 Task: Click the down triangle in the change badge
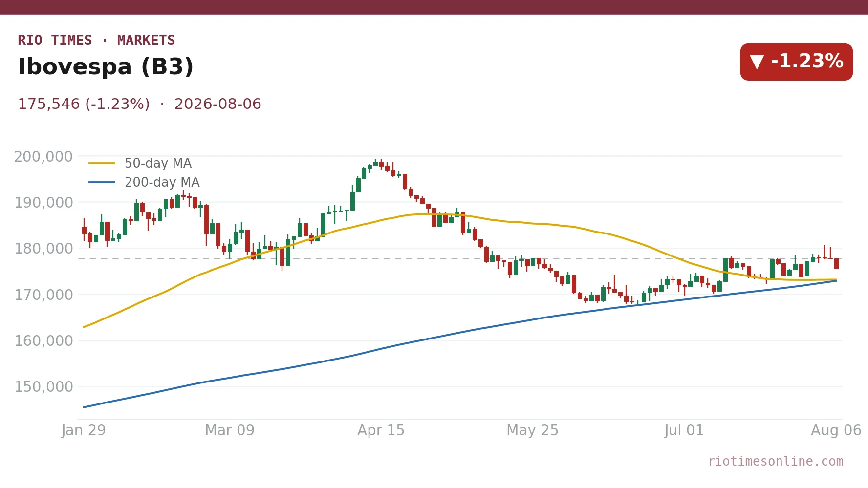[x=757, y=62]
